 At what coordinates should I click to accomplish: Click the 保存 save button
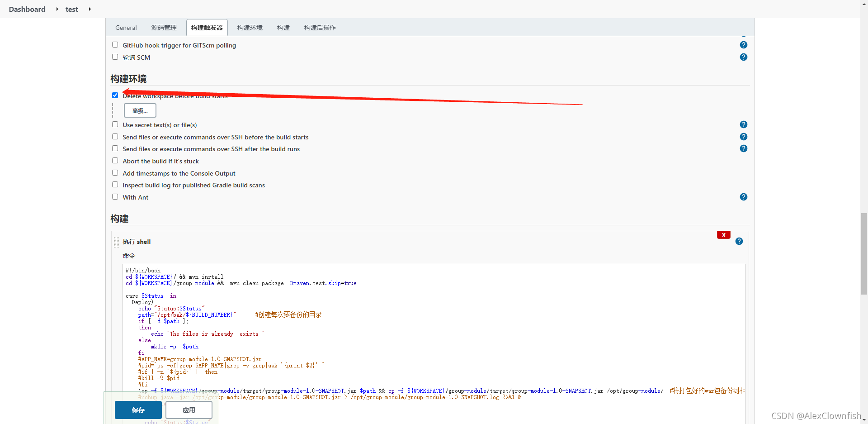tap(138, 410)
